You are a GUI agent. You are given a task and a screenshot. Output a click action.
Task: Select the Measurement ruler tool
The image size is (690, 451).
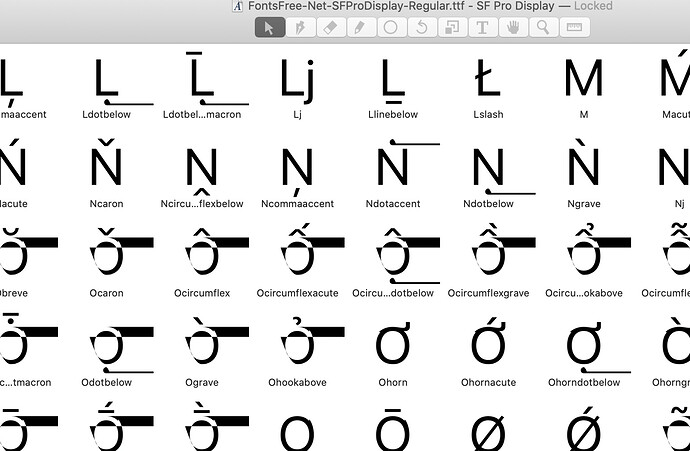pyautogui.click(x=574, y=28)
